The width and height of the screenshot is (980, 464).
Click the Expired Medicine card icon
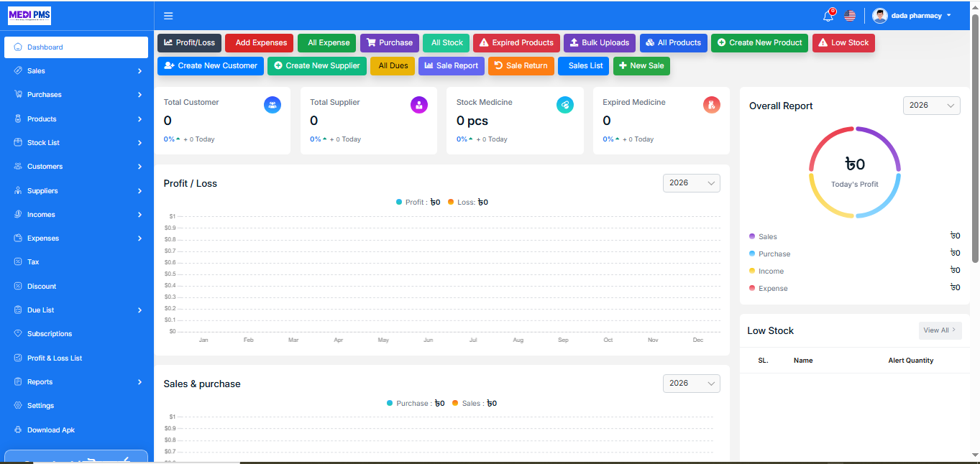pos(712,105)
